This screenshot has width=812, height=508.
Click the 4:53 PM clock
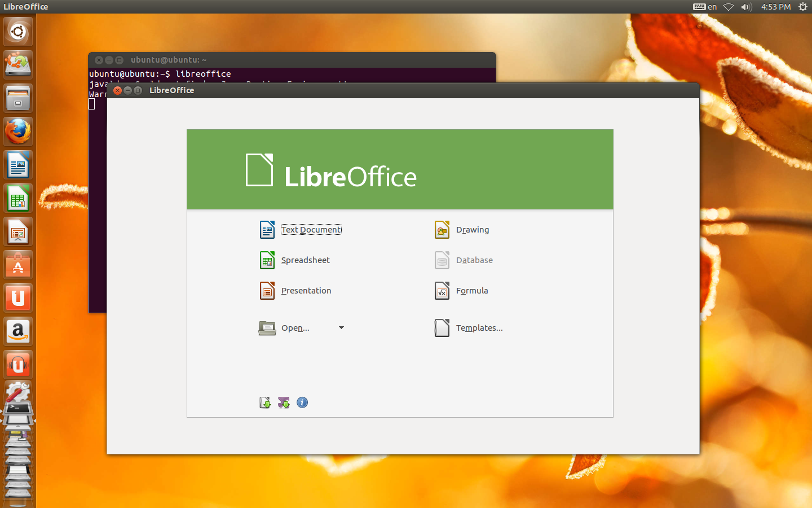(776, 7)
